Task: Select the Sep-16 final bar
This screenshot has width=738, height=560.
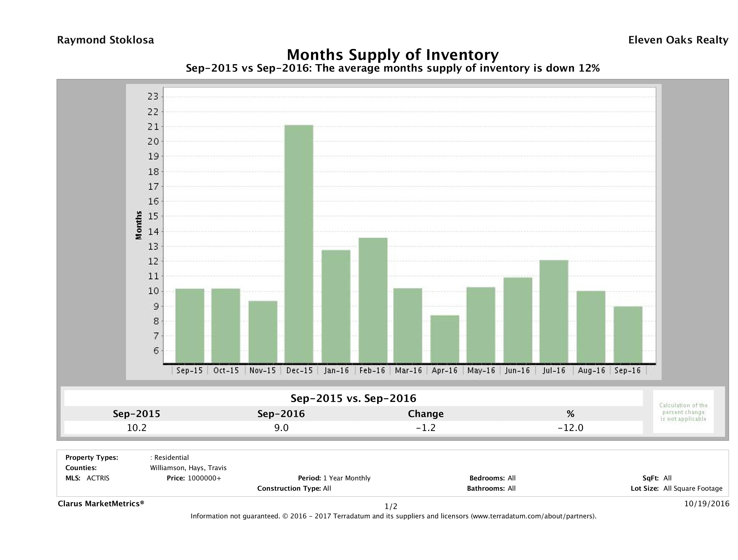Action: [x=628, y=334]
